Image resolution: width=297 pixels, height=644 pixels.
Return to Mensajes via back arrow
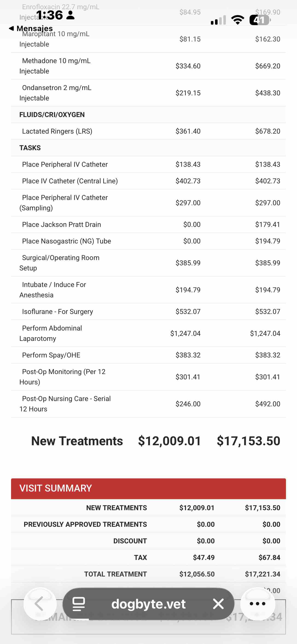pos(31,28)
